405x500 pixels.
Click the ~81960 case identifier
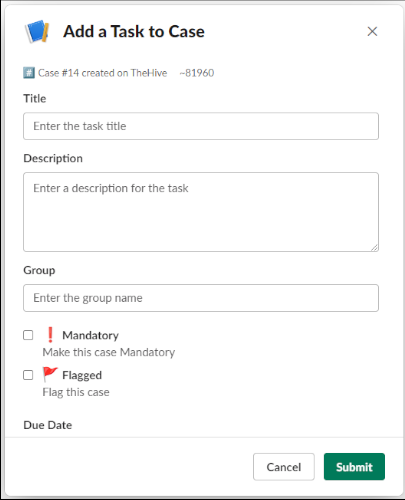197,73
